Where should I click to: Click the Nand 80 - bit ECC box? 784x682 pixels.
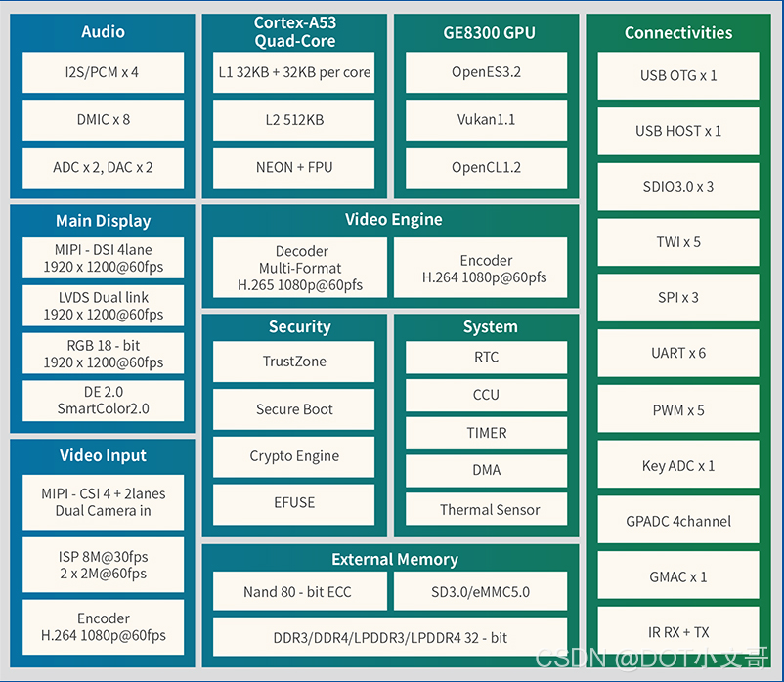pyautogui.click(x=300, y=591)
